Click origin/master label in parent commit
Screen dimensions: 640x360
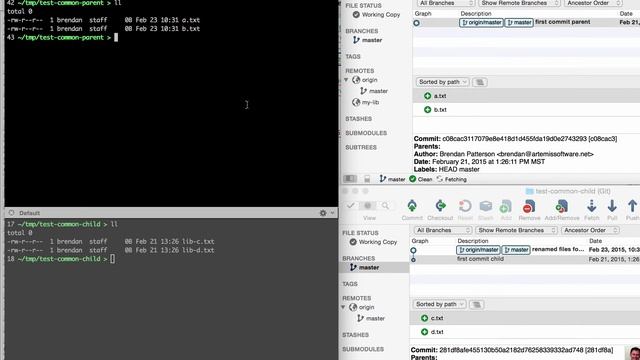pyautogui.click(x=481, y=22)
